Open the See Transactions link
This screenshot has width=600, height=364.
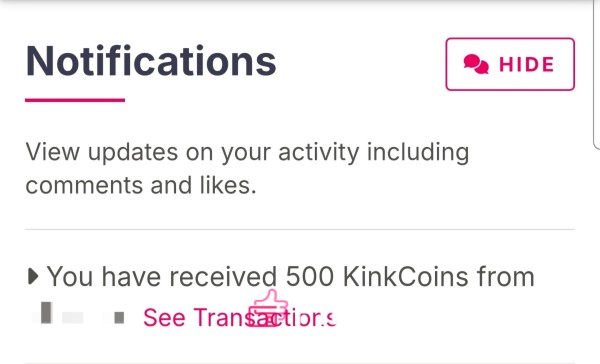pos(239,317)
